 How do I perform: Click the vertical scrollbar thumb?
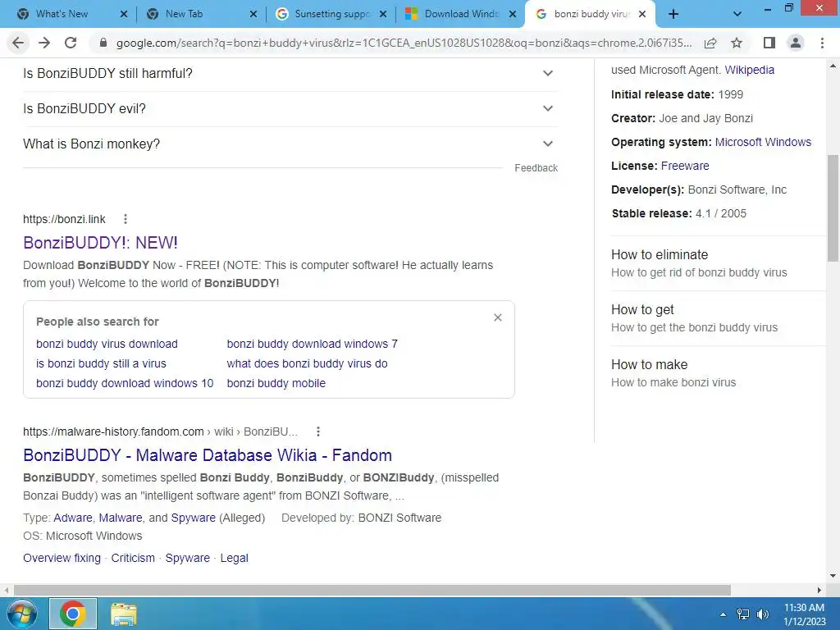(833, 208)
